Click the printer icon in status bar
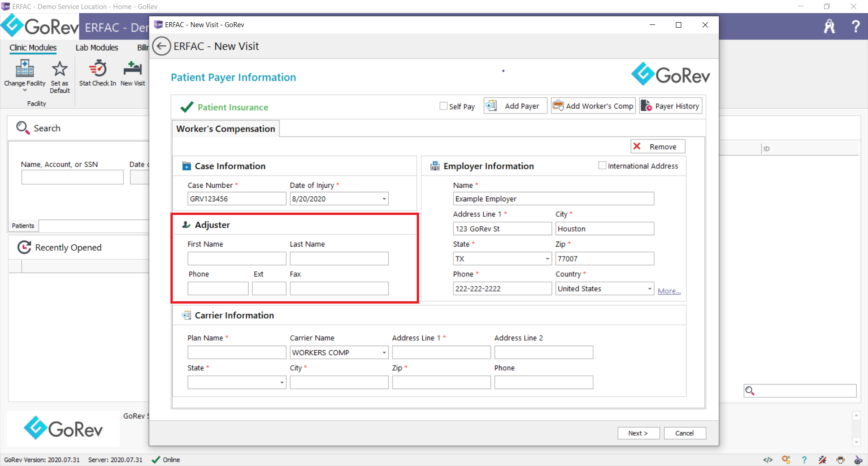The image size is (868, 466). click(840, 460)
